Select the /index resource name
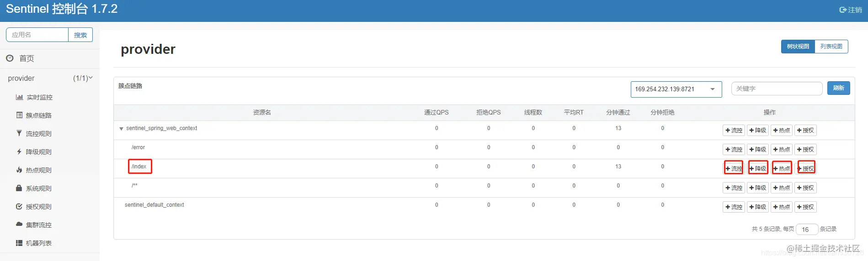 point(139,167)
